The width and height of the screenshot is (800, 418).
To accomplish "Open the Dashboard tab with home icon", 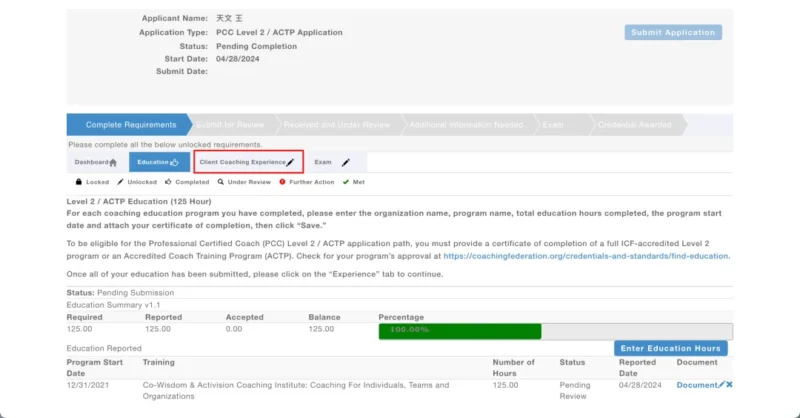I will click(96, 162).
